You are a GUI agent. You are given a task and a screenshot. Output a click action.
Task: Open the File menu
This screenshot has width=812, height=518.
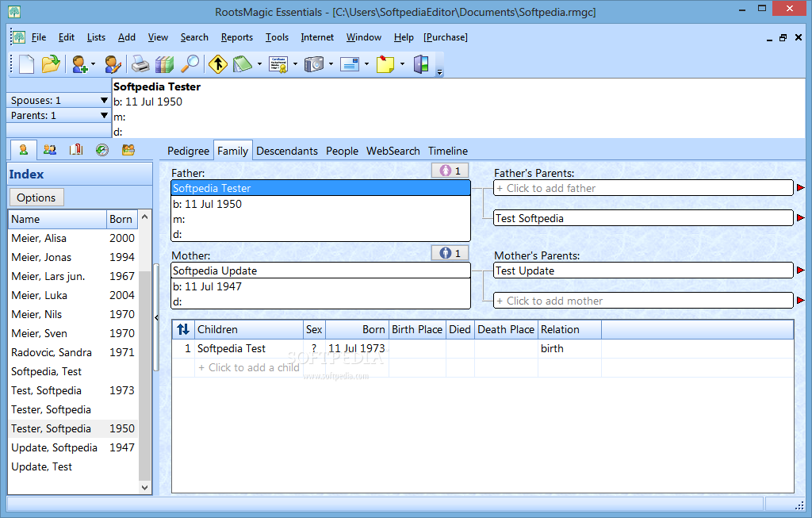(x=38, y=37)
